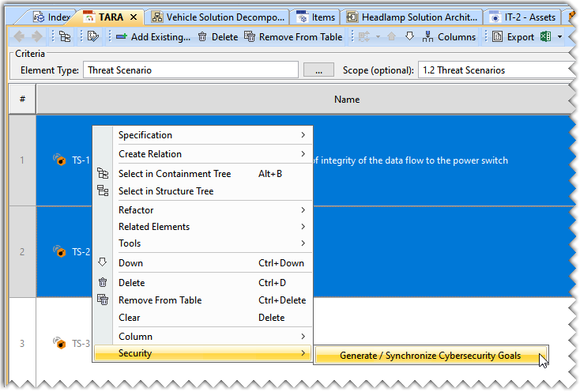
Task: Select Generate / Synchronize Cybersecurity Goals
Action: pos(430,356)
